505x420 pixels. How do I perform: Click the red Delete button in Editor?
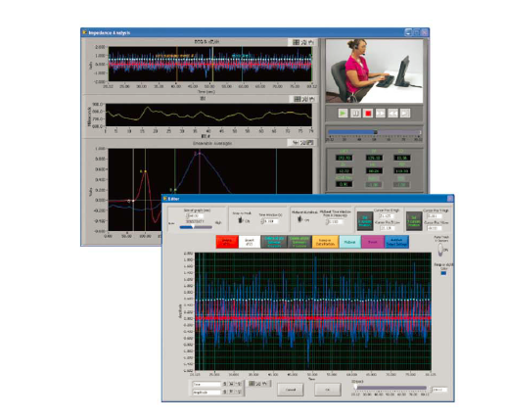(x=227, y=242)
